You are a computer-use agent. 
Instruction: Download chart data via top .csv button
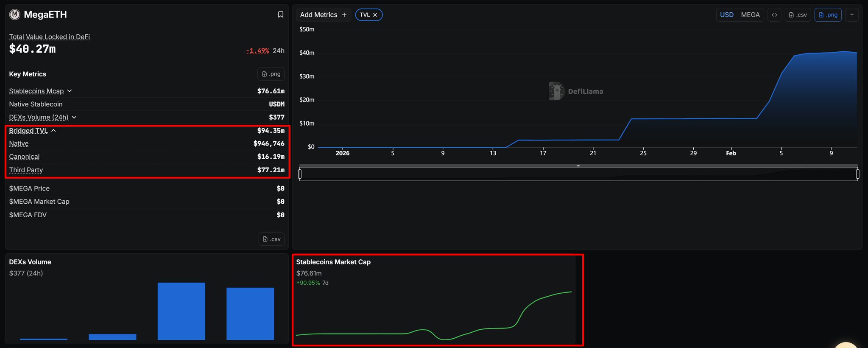tap(798, 15)
